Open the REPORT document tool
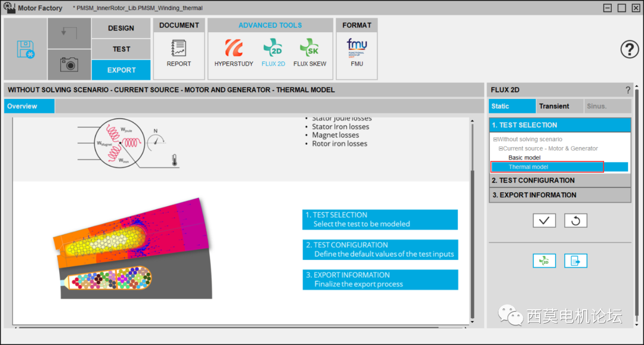644x345 pixels. pos(179,54)
